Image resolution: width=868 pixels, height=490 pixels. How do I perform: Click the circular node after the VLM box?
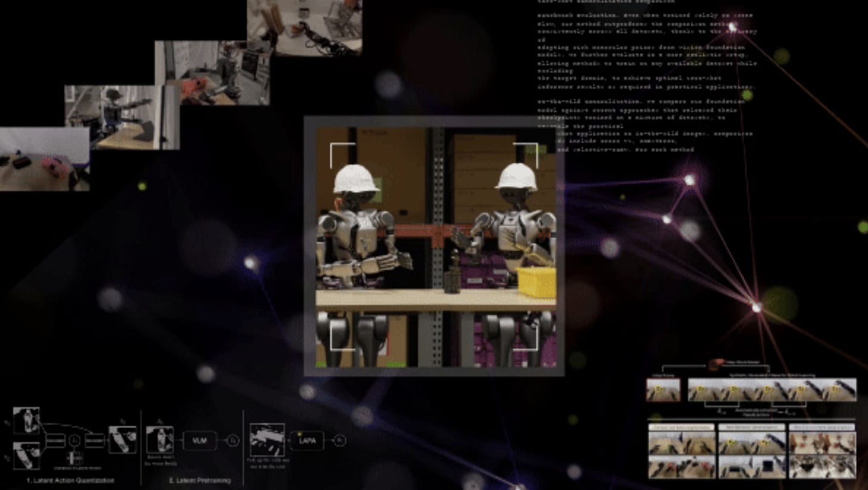232,441
